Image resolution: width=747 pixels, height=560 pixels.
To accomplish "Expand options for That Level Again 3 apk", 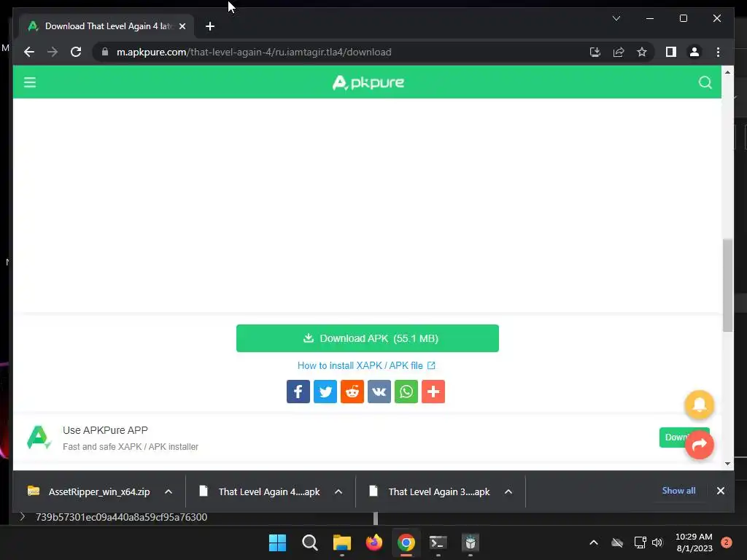I will [508, 491].
